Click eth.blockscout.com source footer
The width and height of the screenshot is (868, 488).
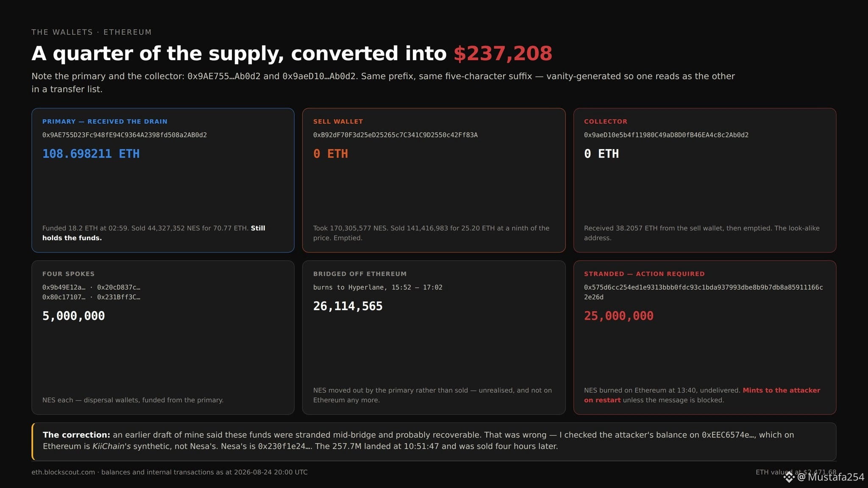pos(63,472)
